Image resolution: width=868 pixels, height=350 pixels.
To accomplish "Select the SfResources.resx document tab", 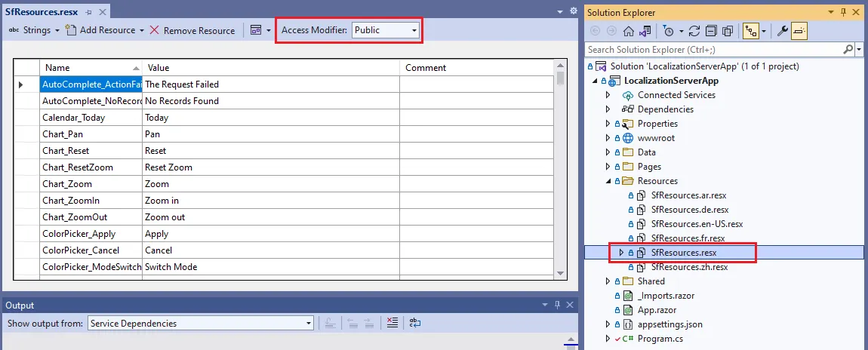I will coord(41,11).
